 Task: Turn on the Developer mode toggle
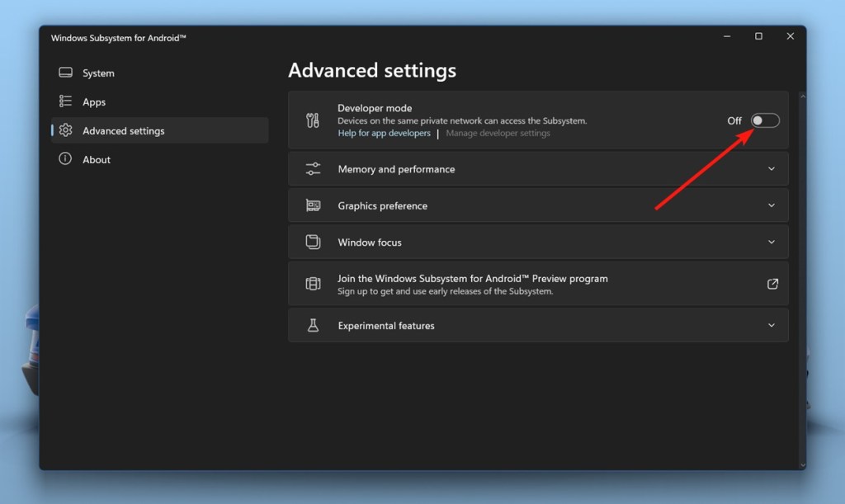765,120
